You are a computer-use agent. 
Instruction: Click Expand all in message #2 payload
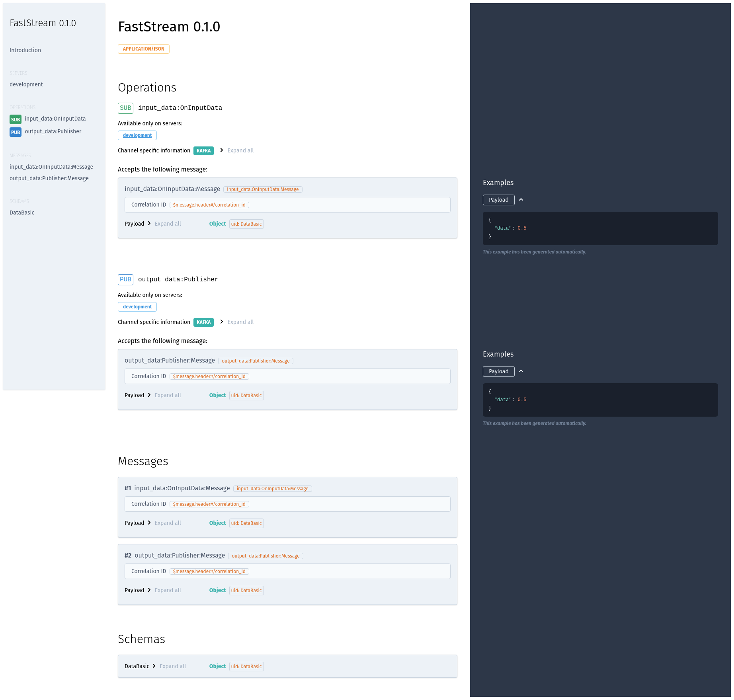point(168,590)
